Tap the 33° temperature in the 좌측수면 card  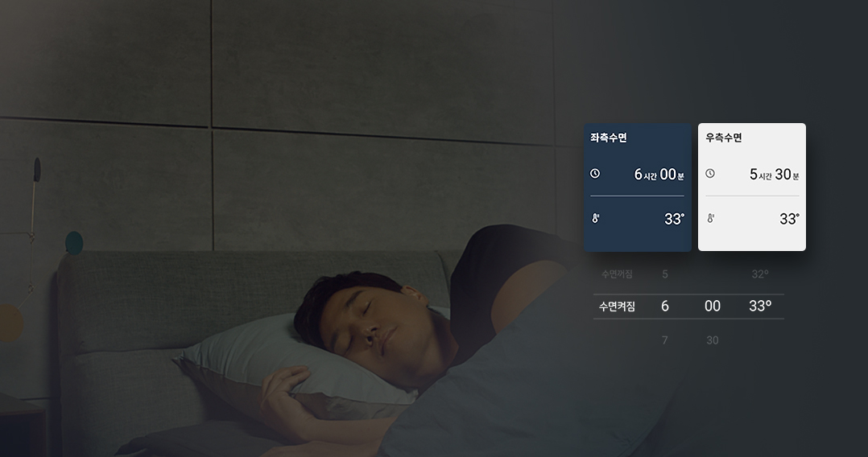coord(674,219)
